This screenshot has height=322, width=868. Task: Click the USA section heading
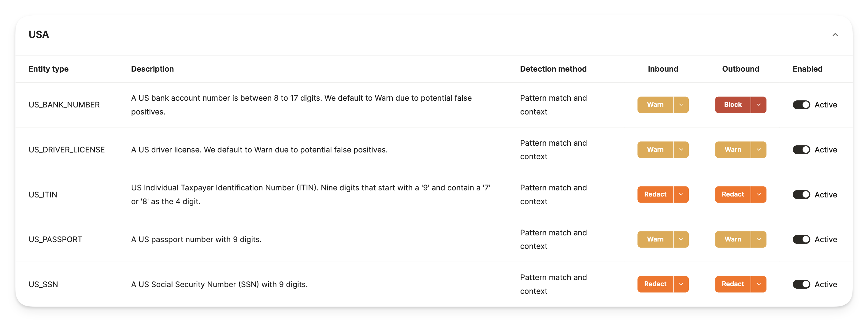coord(39,34)
